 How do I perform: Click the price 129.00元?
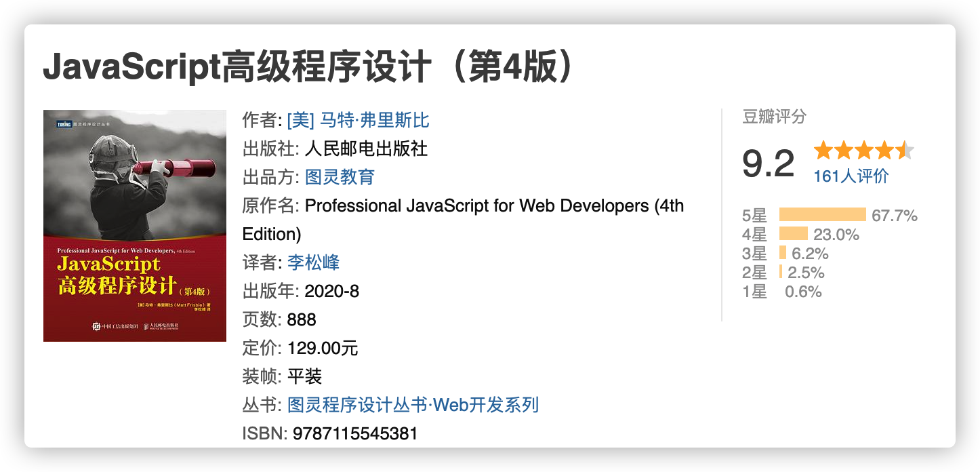[x=323, y=348]
